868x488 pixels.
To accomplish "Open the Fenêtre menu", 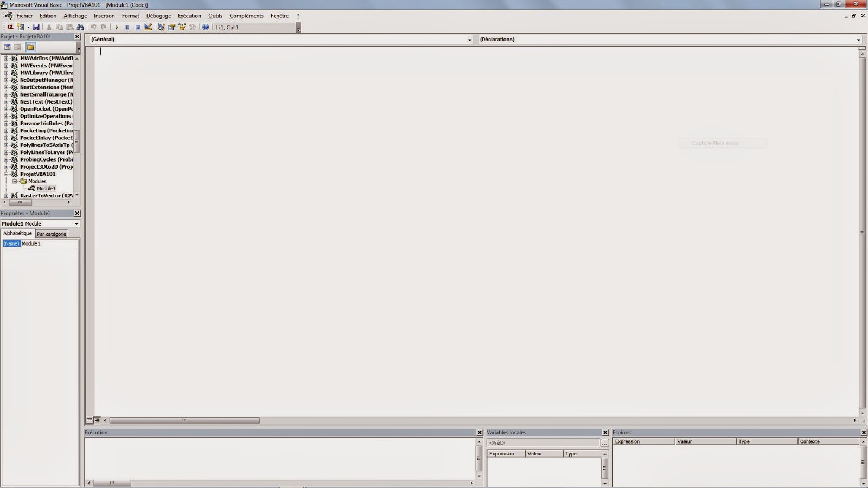I will (x=279, y=16).
